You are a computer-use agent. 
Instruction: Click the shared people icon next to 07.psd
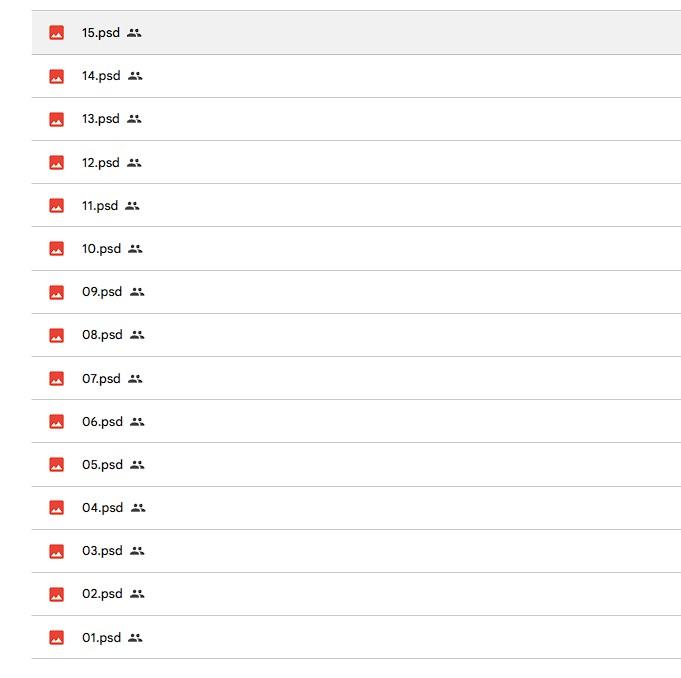[x=136, y=379]
